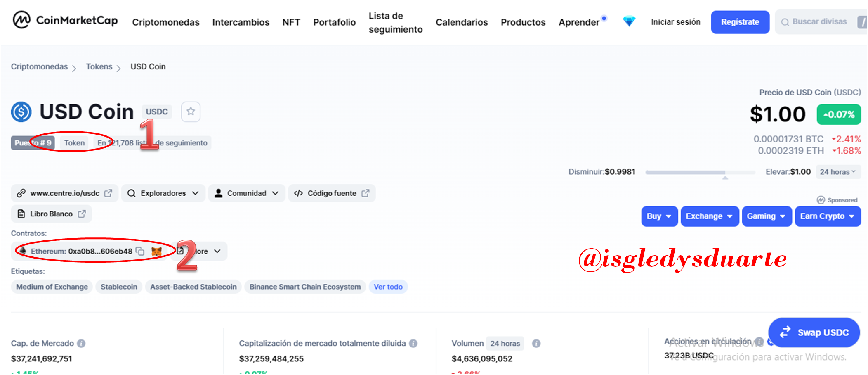Screen dimensions: 868x375
Task: Click the info icon beside Cap. de Mercado
Action: point(81,343)
